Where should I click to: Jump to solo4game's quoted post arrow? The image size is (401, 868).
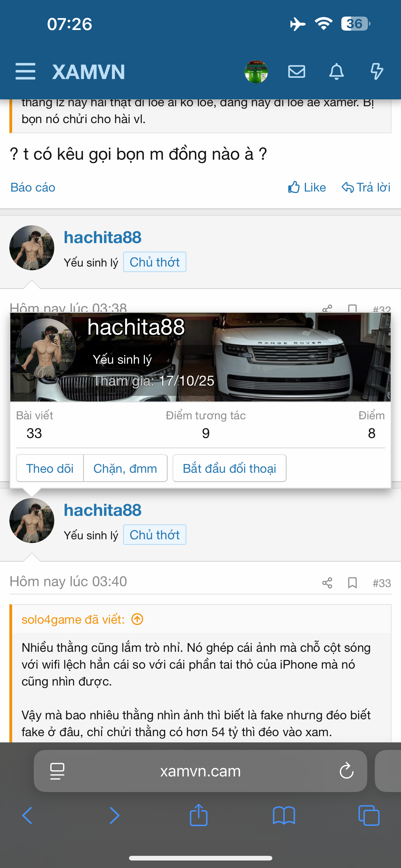tap(137, 619)
